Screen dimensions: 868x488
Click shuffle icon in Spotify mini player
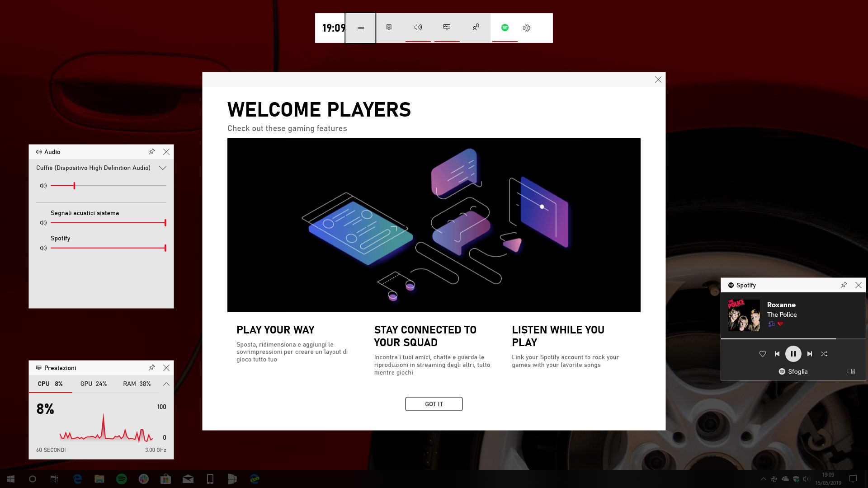825,353
